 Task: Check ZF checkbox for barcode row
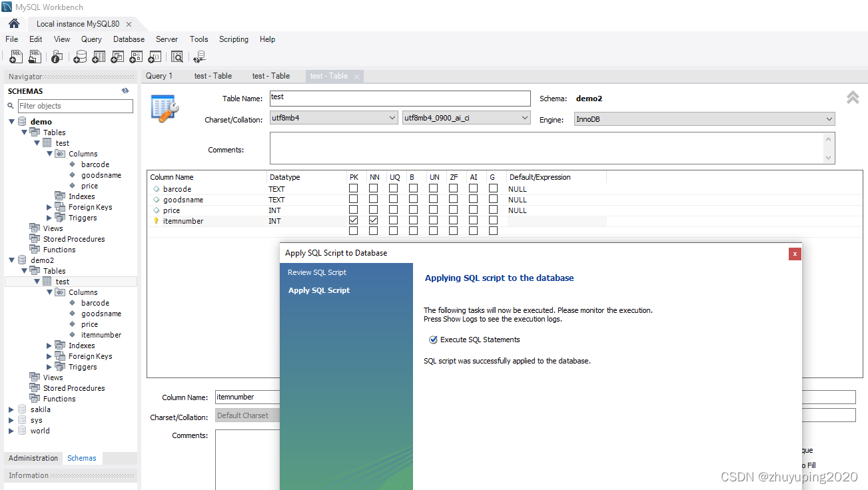[x=453, y=188]
